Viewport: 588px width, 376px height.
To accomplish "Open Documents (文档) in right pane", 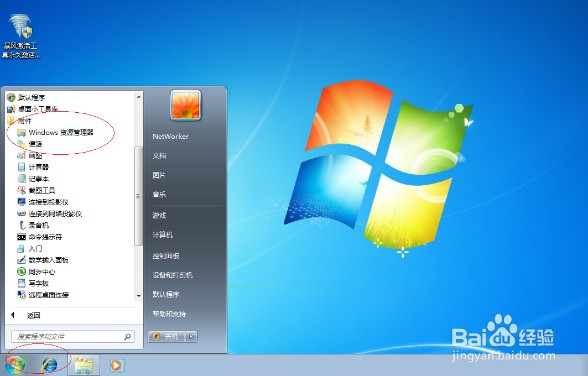I will [159, 156].
